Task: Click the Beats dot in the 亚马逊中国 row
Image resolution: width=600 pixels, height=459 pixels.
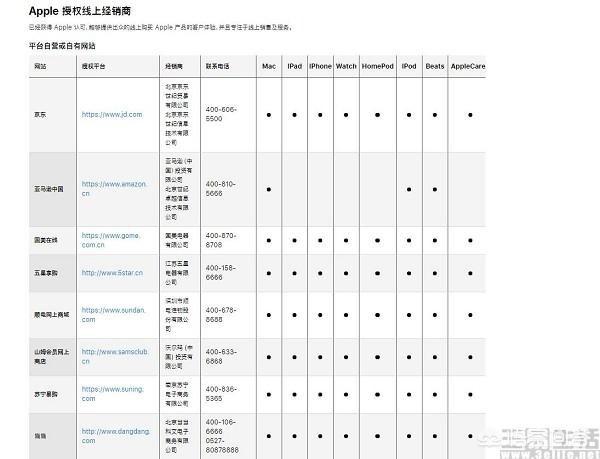Action: click(x=435, y=189)
